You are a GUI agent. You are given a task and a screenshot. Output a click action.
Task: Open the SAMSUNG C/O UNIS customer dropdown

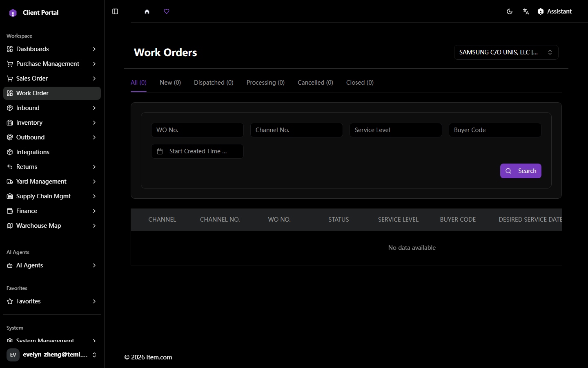[506, 52]
